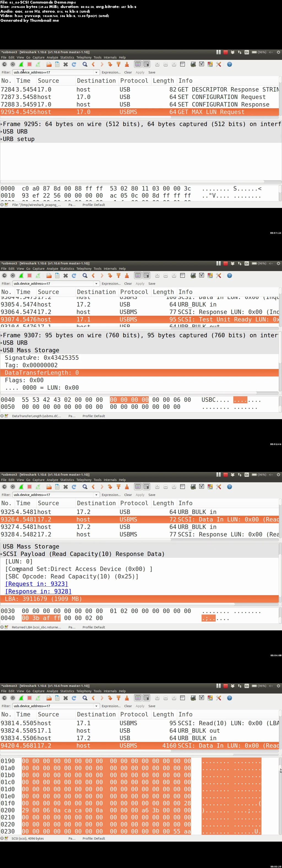In the packet 9326 window, open the Telephony menu

[84, 480]
